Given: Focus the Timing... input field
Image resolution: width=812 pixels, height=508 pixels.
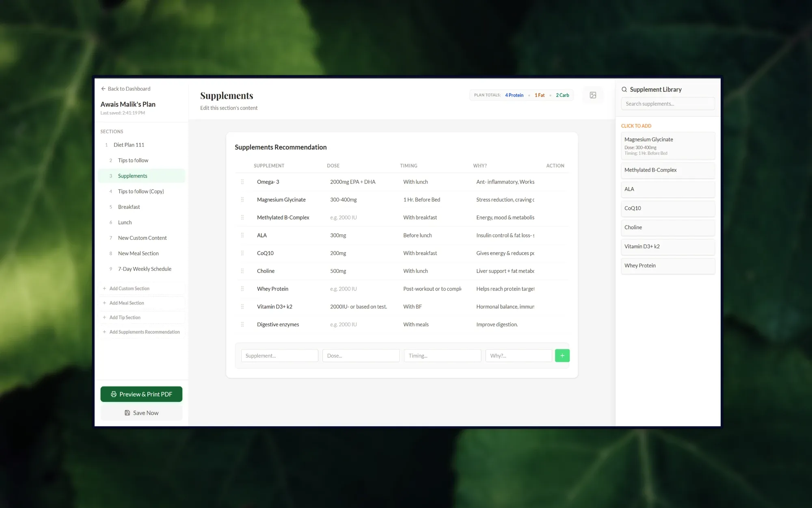Looking at the screenshot, I should (x=443, y=356).
